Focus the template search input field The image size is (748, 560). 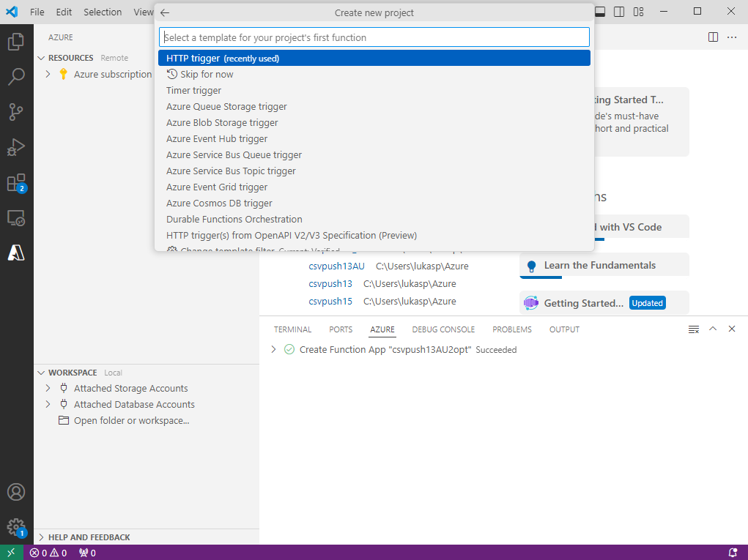(374, 37)
